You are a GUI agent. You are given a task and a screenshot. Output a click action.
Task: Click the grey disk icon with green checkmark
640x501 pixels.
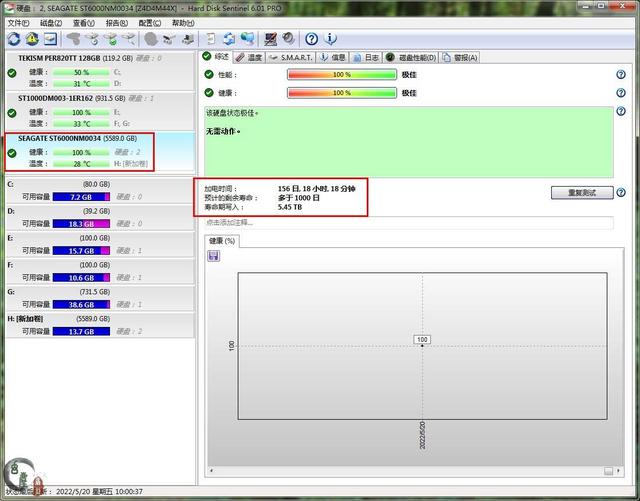[x=111, y=39]
